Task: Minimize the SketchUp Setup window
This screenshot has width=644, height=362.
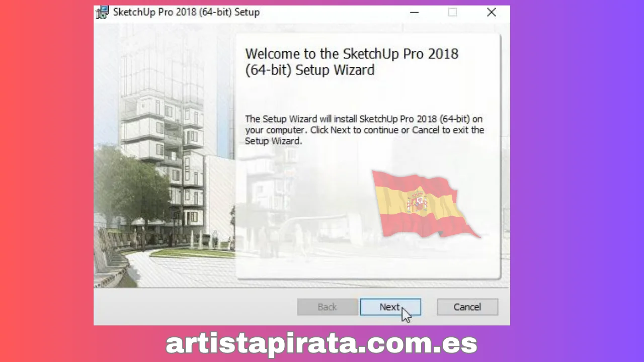Action: point(414,13)
